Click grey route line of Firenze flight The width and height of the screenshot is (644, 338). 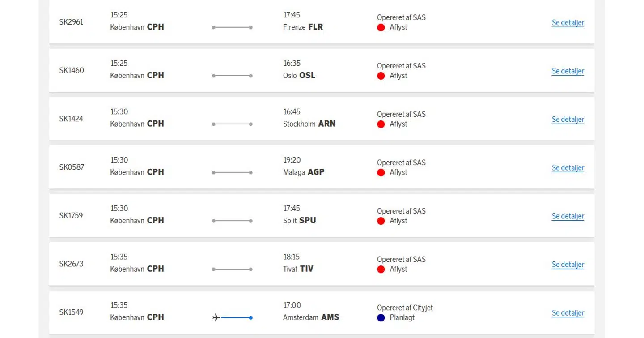[x=232, y=27]
